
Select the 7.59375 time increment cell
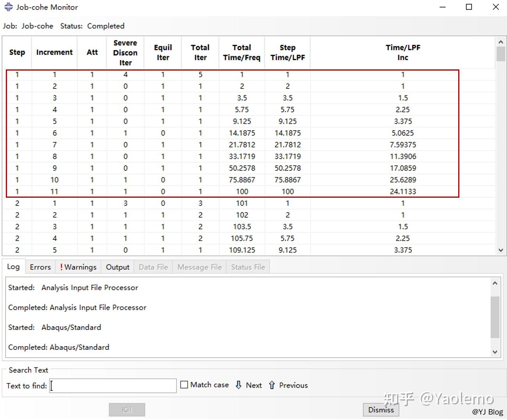pos(403,145)
